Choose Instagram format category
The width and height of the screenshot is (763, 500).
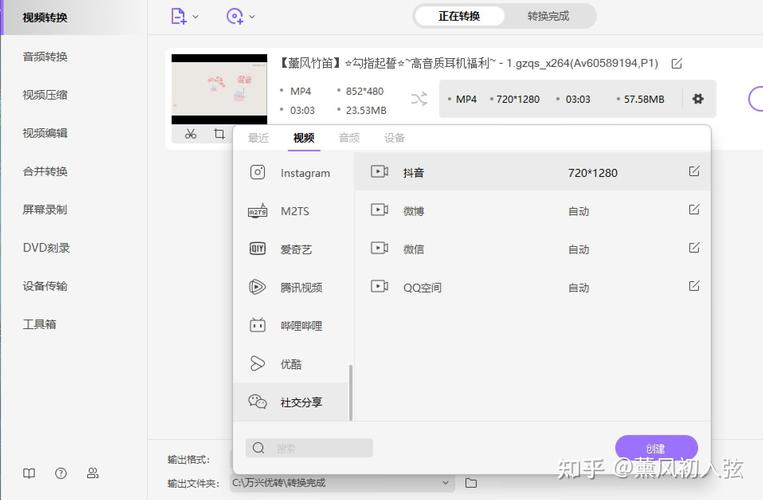pyautogui.click(x=293, y=173)
